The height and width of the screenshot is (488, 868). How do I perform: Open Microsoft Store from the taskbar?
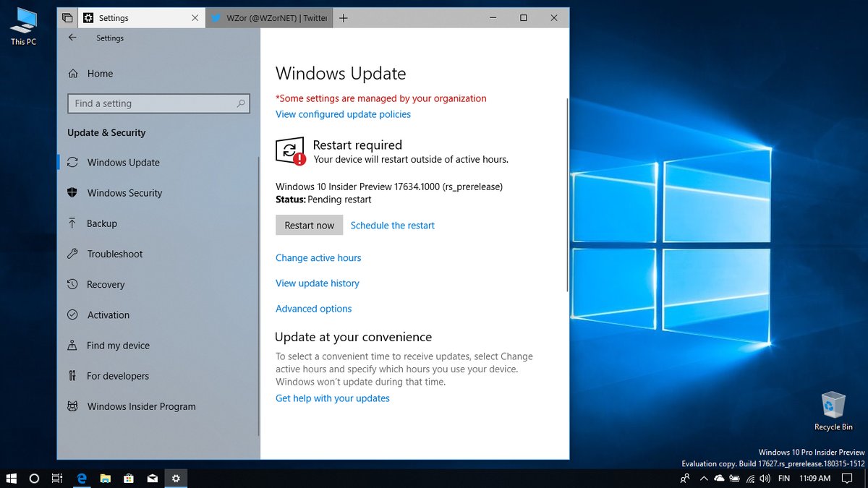[129, 479]
